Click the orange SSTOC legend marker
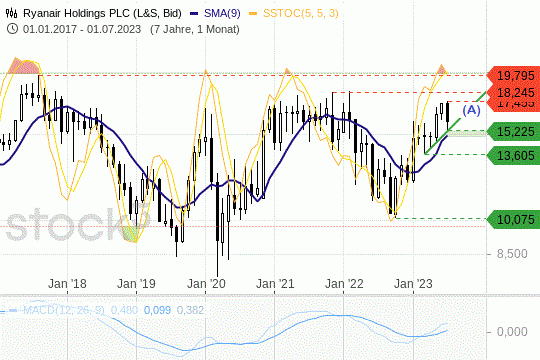540x360 pixels. click(253, 13)
